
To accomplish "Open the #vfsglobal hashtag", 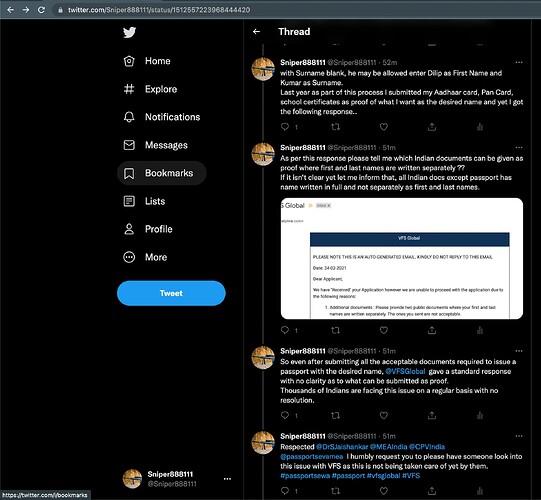I will coord(383,476).
